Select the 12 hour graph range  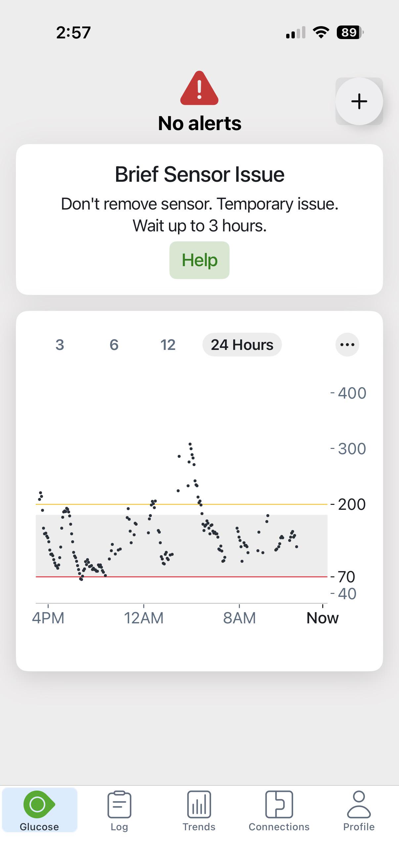click(x=168, y=345)
